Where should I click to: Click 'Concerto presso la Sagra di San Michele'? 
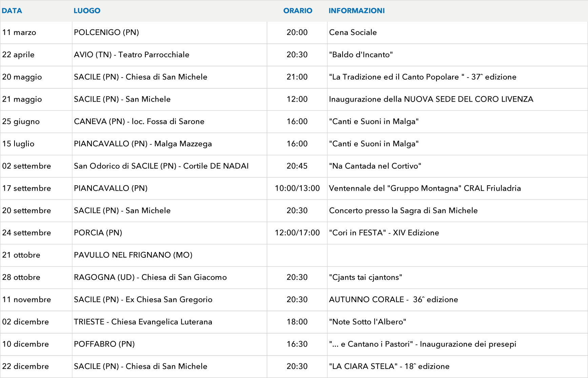pyautogui.click(x=403, y=211)
